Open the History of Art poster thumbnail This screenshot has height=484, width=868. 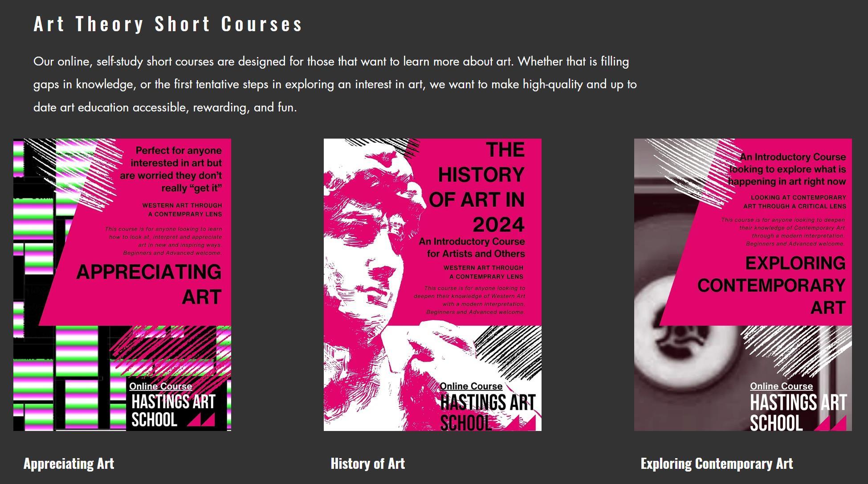click(432, 285)
